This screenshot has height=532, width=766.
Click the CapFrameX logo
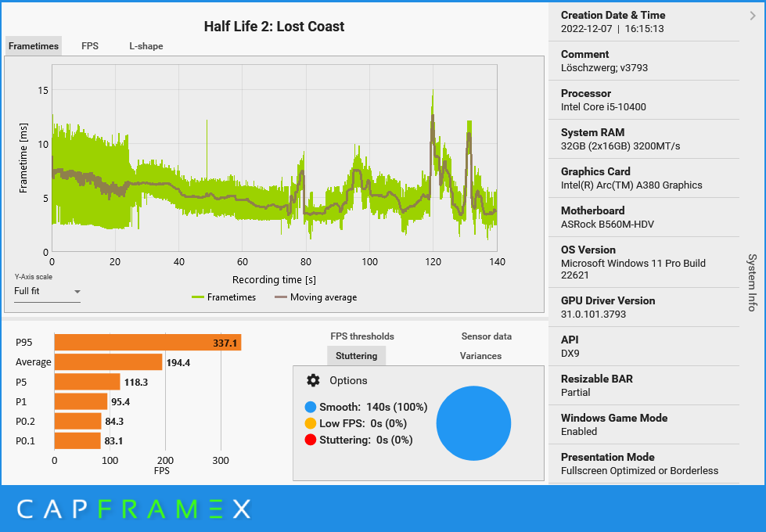134,509
